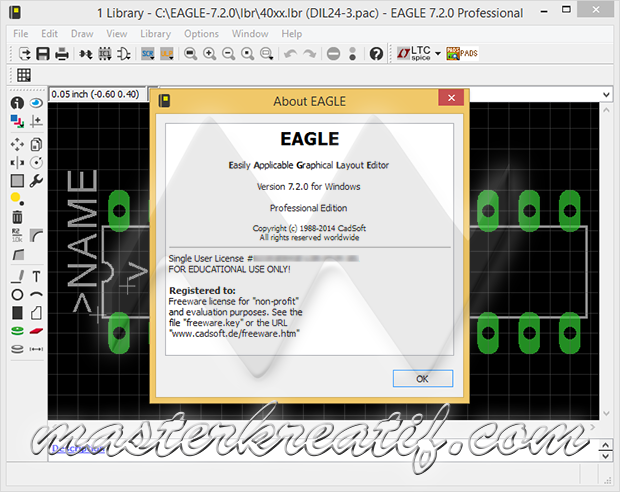
Task: Open the Device editor icon
Action: 86,53
